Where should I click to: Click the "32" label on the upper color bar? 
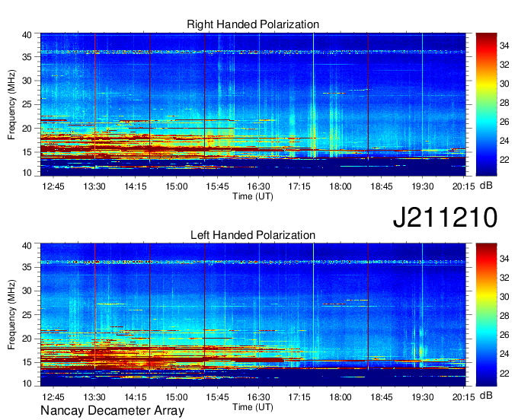coord(504,65)
